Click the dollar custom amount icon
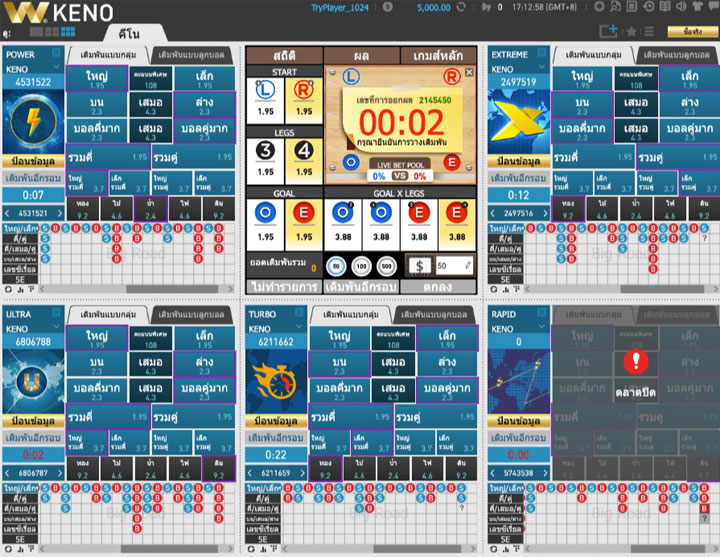 pos(419,265)
